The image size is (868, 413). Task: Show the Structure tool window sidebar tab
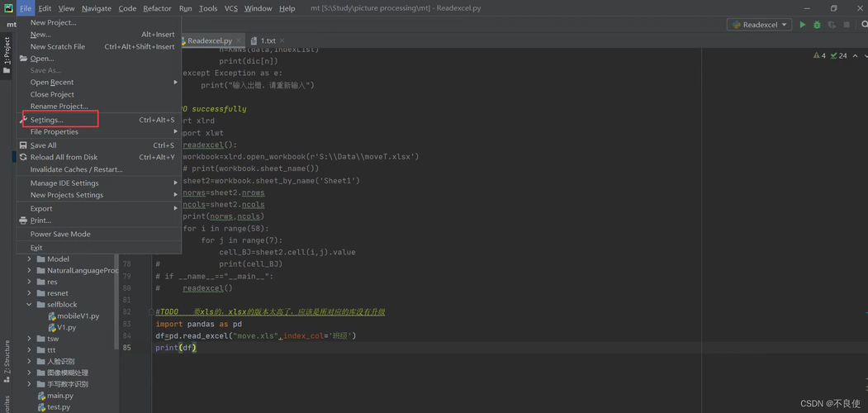pyautogui.click(x=7, y=358)
